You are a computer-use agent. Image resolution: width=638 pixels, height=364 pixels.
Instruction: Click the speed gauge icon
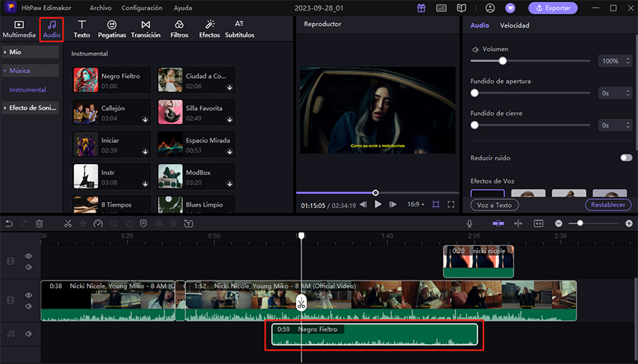[98, 224]
